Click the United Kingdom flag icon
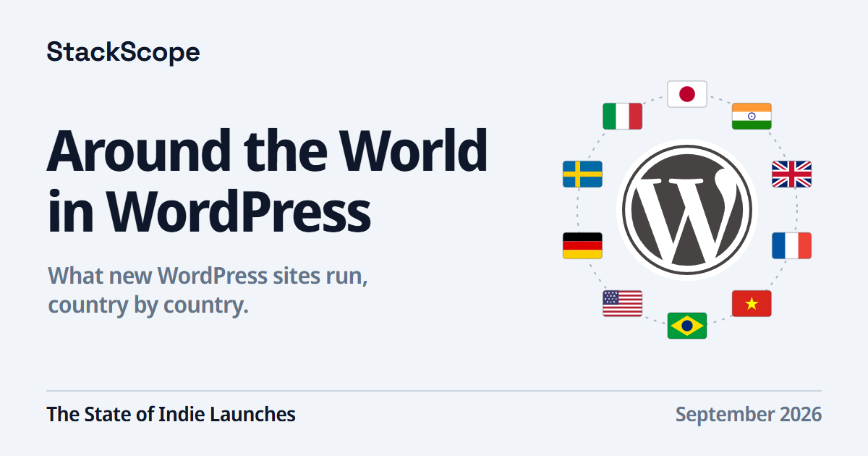This screenshot has height=456, width=868. pos(791,174)
